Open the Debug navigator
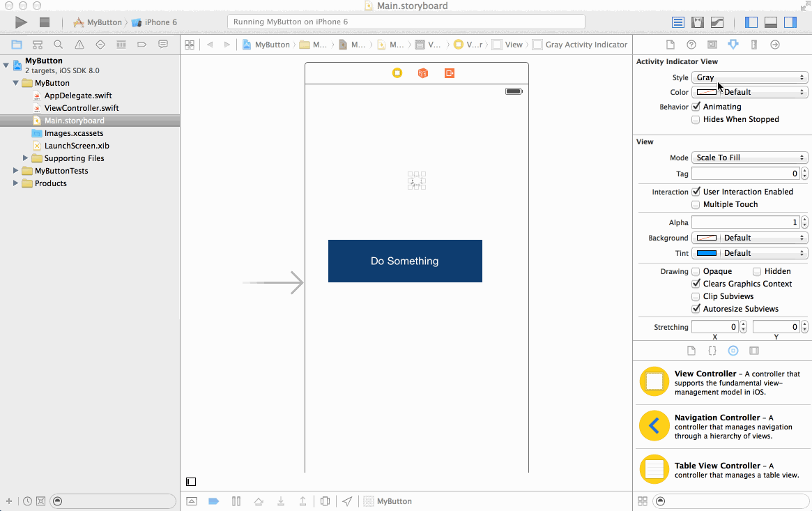The image size is (812, 511). pos(121,45)
